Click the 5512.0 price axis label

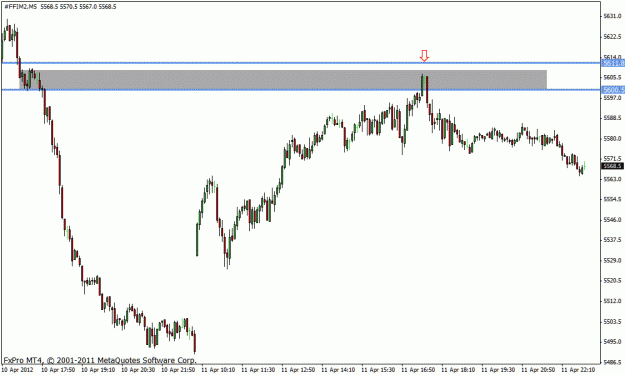pyautogui.click(x=613, y=301)
